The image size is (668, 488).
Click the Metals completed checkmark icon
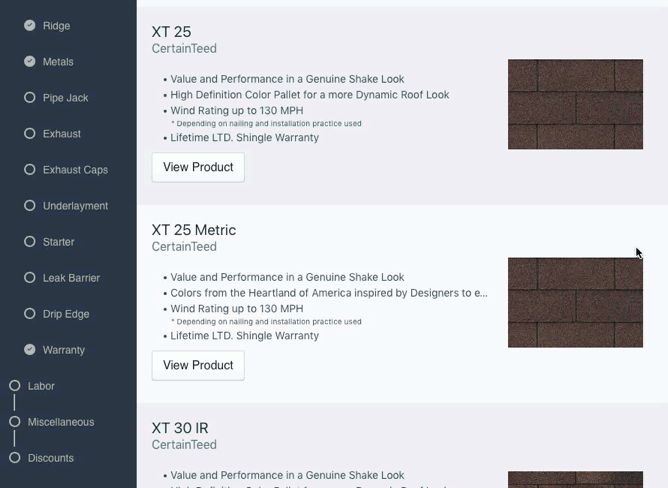tap(29, 62)
